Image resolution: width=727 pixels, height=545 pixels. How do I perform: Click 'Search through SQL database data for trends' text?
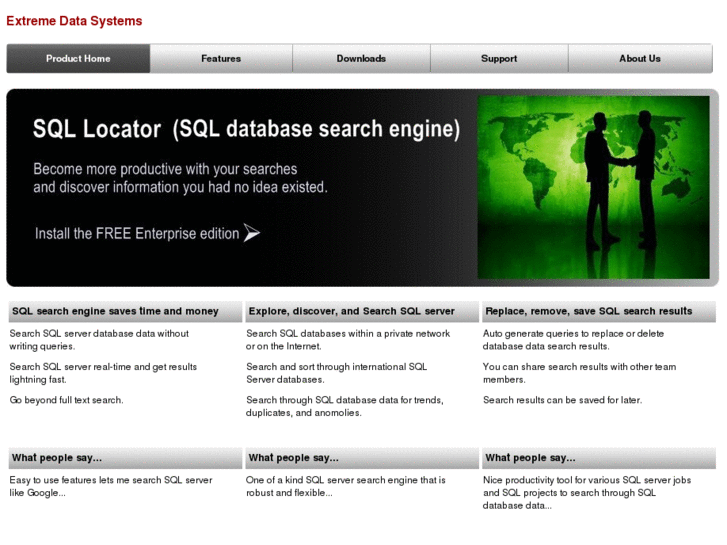pos(344,406)
